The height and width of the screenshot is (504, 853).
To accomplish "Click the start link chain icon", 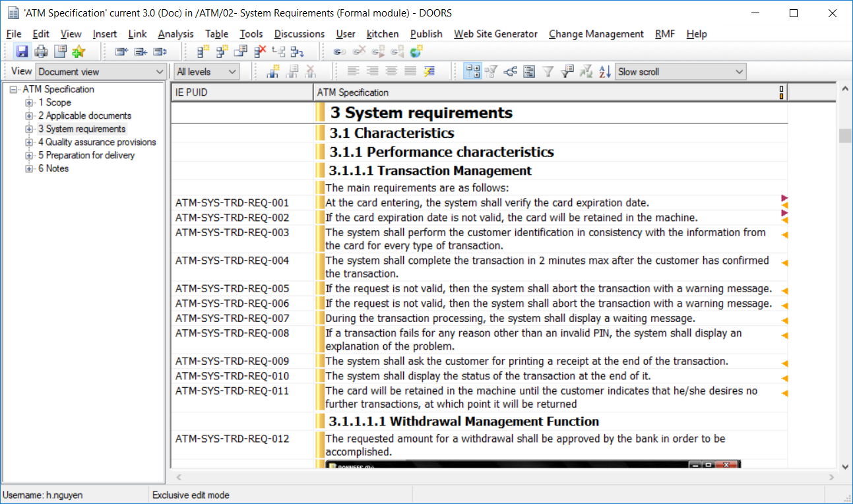I will coord(340,51).
